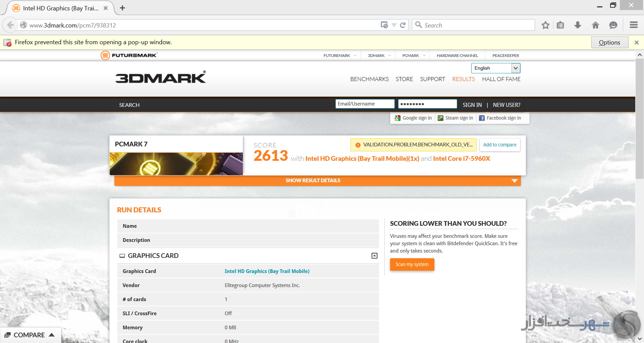644x343 pixels.
Task: Open the URL history dropdown arrow
Action: pyautogui.click(x=394, y=25)
